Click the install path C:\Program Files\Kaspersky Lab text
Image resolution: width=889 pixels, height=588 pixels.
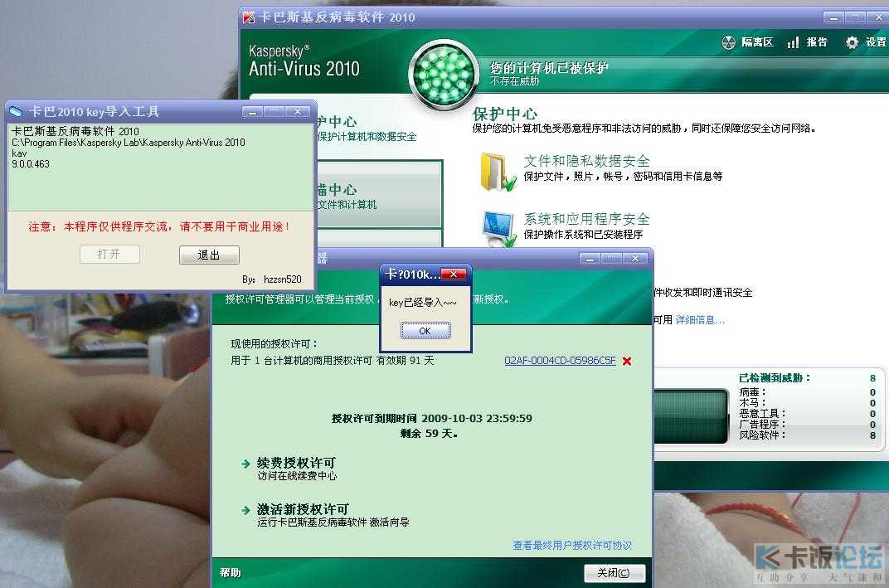point(129,143)
